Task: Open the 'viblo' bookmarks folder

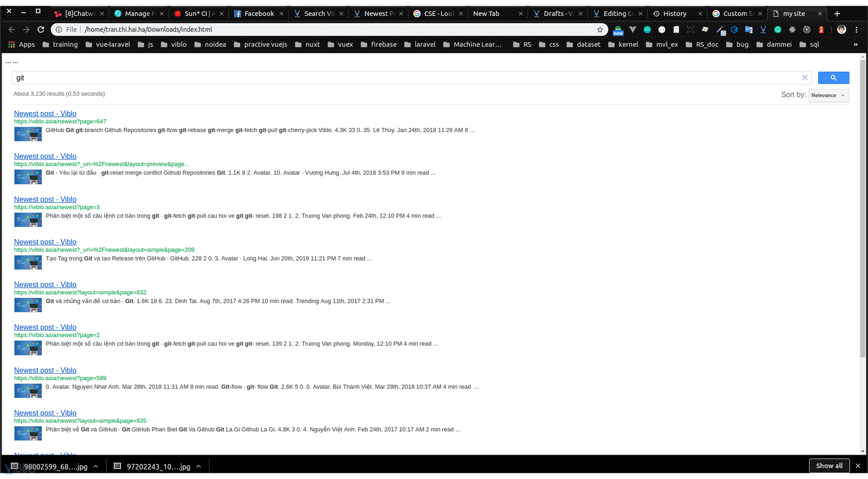Action: [x=174, y=45]
